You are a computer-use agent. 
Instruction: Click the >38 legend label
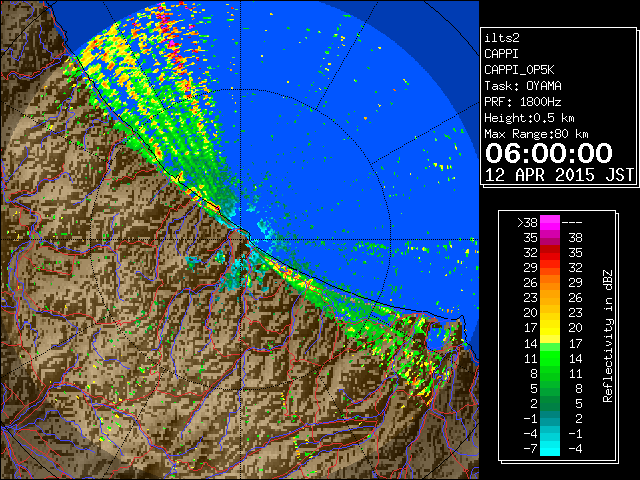(527, 222)
